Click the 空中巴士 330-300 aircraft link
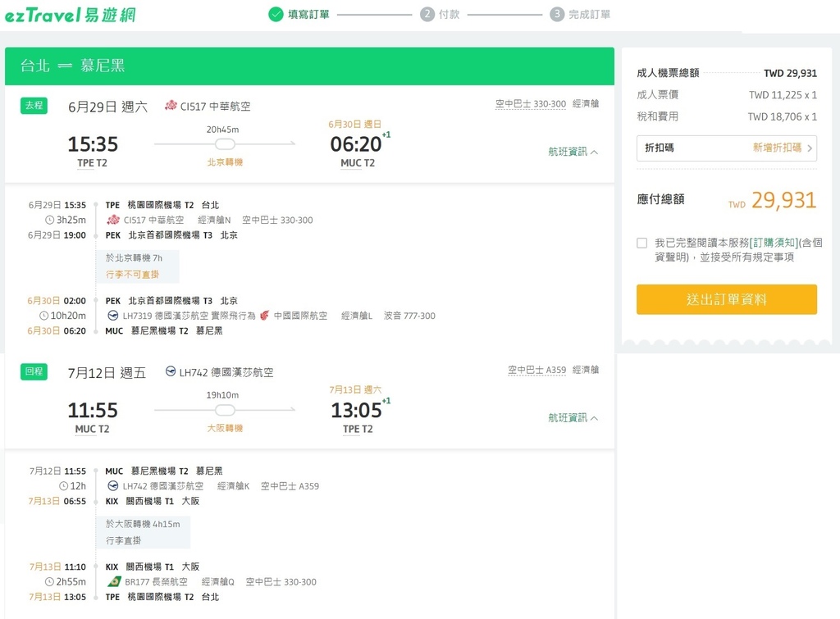Viewport: 840px width, 619px height. (x=530, y=104)
